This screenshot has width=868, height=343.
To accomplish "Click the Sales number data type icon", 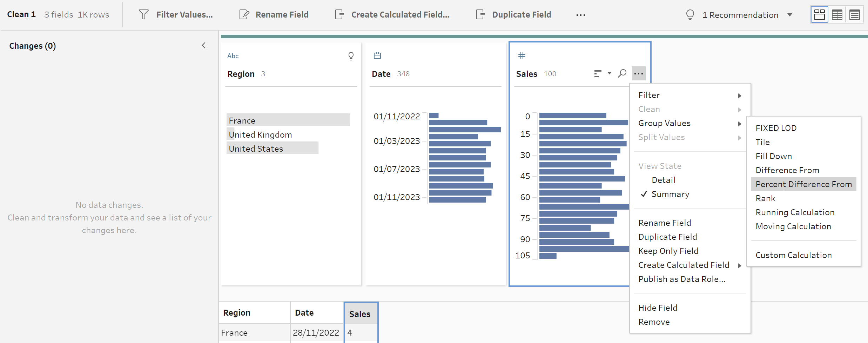I will pyautogui.click(x=522, y=55).
